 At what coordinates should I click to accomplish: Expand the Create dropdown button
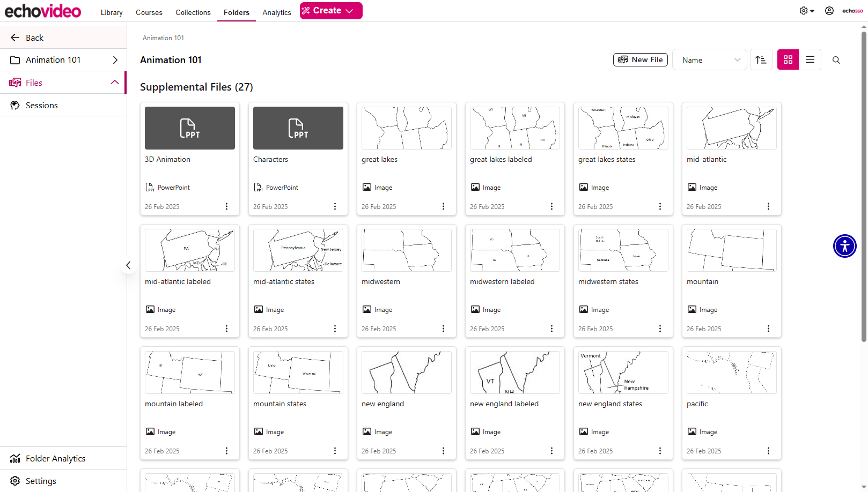(x=331, y=11)
